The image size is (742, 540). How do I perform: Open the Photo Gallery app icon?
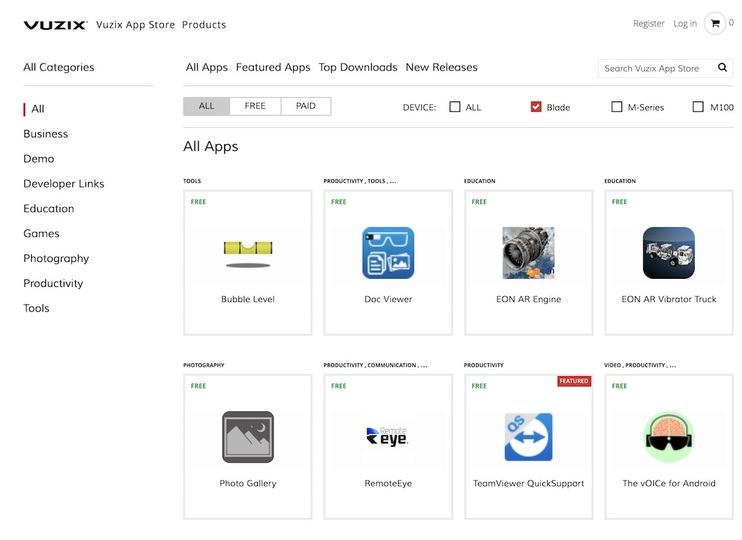pyautogui.click(x=248, y=437)
